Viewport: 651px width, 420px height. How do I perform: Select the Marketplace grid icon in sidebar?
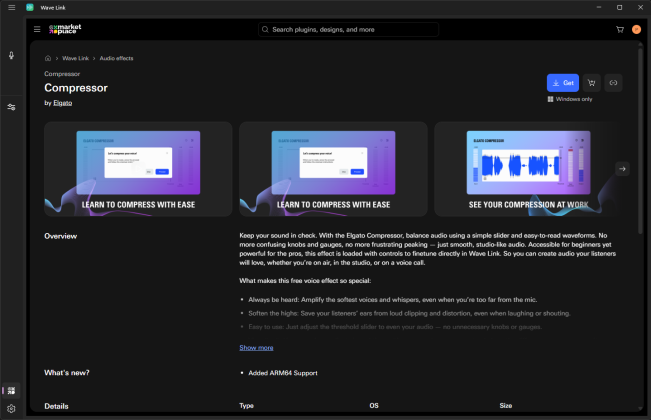[x=11, y=390]
